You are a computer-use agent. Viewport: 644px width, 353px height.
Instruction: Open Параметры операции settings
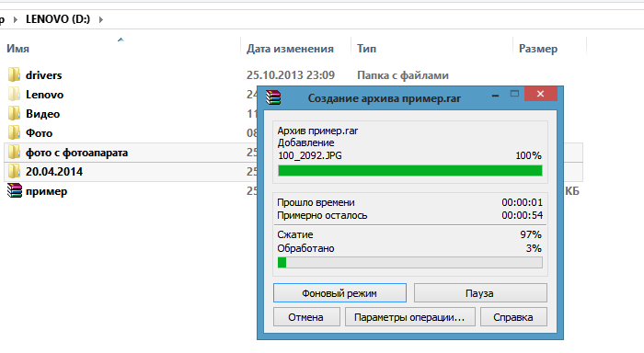[x=410, y=317]
